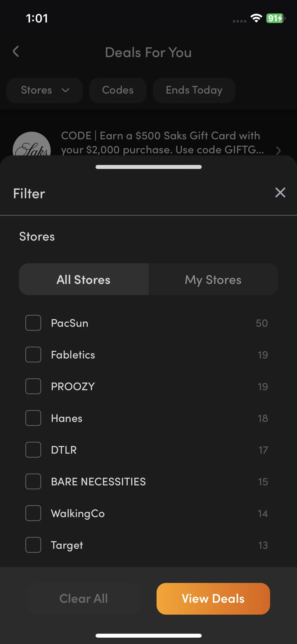The height and width of the screenshot is (644, 297).
Task: Select the All Stores tab
Action: (84, 279)
